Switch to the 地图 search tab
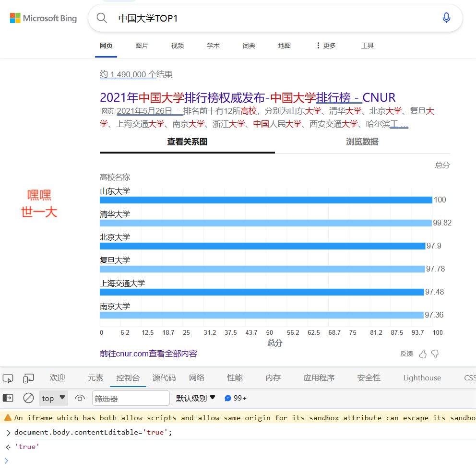This screenshot has height=472, width=476. point(285,46)
